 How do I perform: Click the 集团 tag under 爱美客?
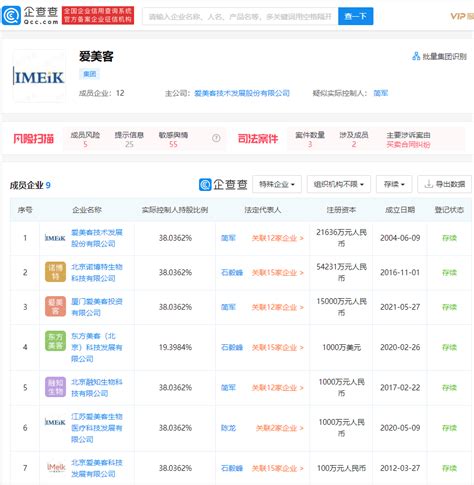click(89, 74)
